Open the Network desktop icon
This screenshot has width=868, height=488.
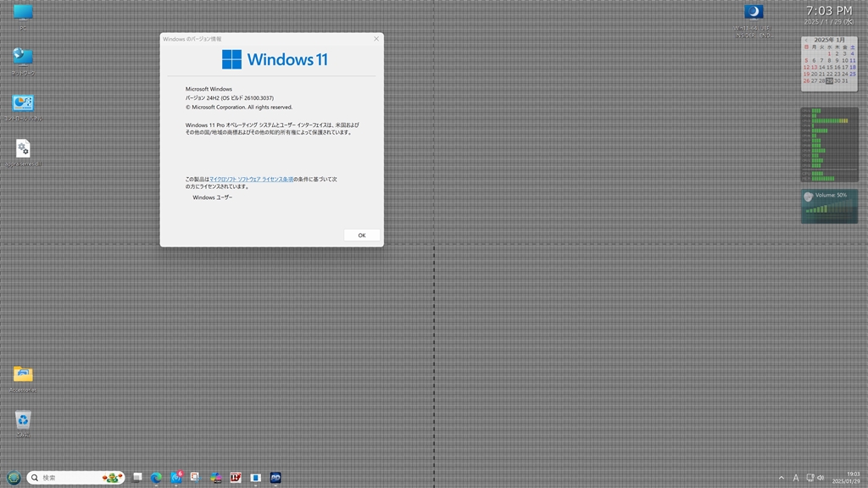[23, 61]
